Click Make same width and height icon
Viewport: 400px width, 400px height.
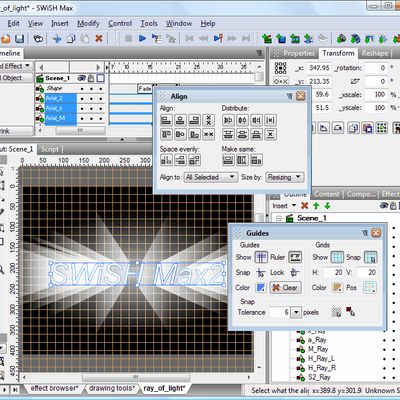point(256,160)
